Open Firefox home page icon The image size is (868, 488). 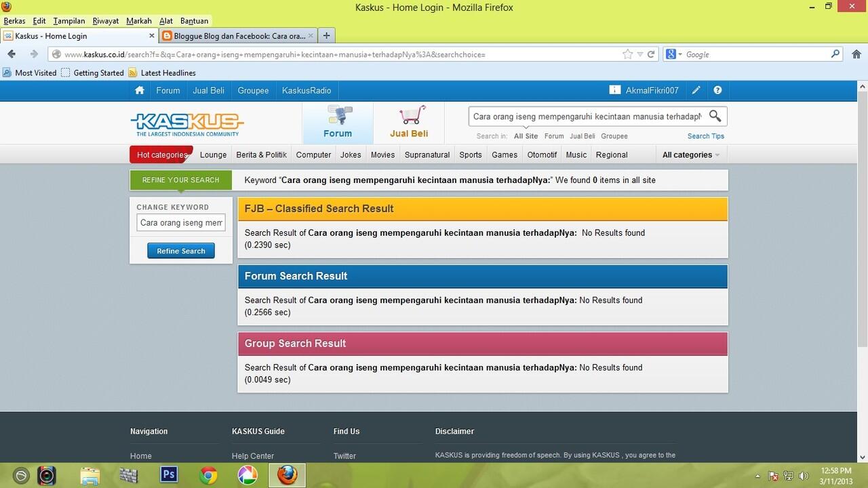pyautogui.click(x=855, y=54)
